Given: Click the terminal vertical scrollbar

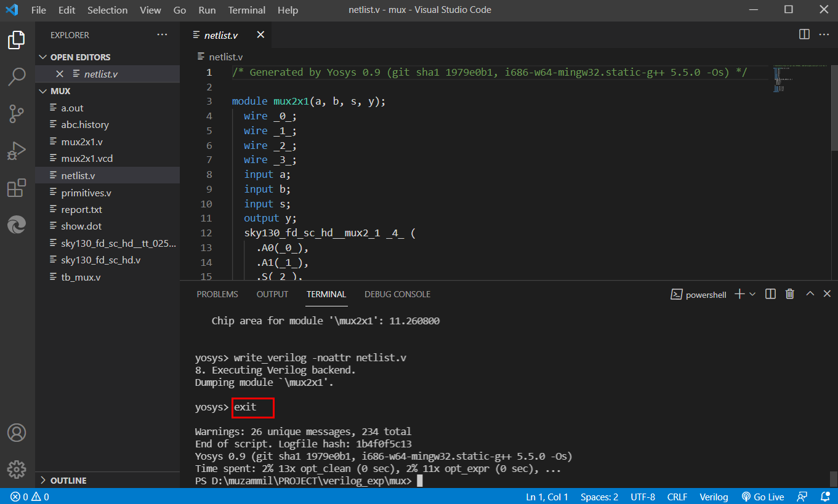Looking at the screenshot, I should coord(834,478).
